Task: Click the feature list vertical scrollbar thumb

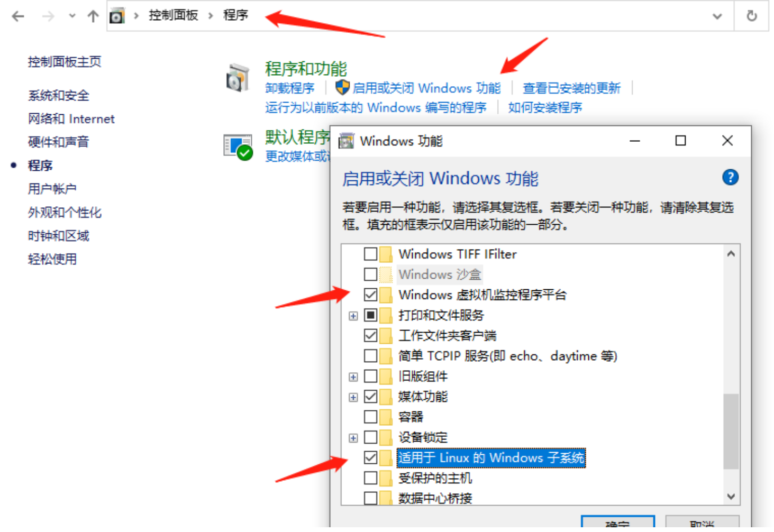Action: point(731,431)
